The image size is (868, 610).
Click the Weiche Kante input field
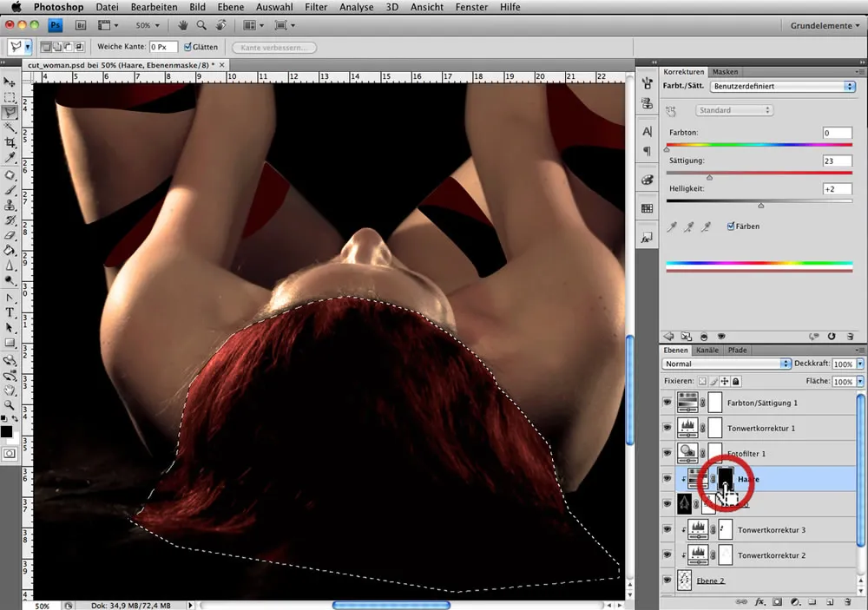pos(162,47)
